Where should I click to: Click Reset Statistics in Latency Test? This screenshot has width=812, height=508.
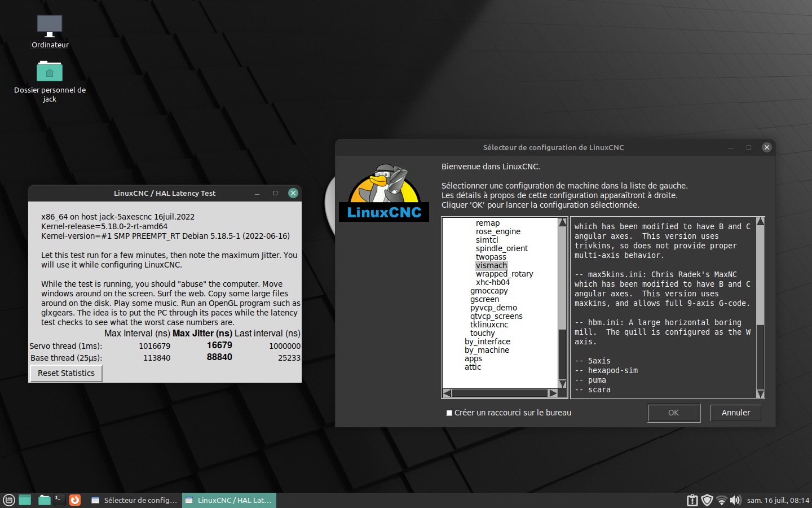click(x=66, y=373)
